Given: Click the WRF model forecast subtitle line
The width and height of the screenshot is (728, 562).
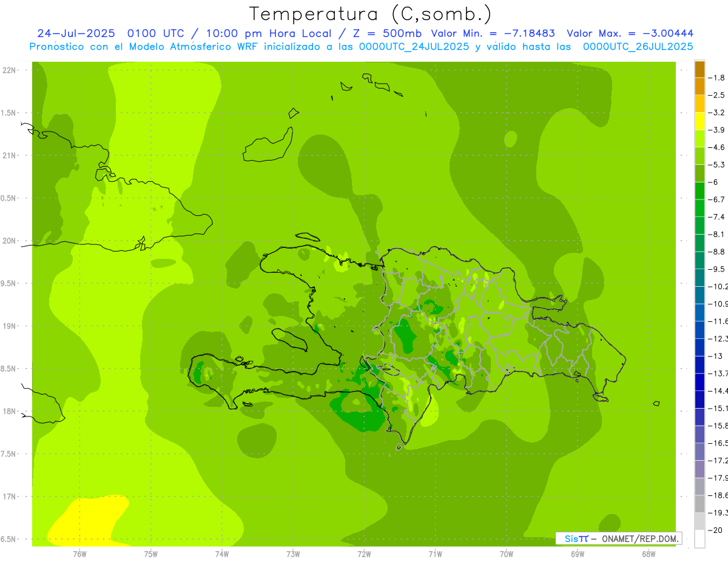Looking at the screenshot, I should [361, 47].
